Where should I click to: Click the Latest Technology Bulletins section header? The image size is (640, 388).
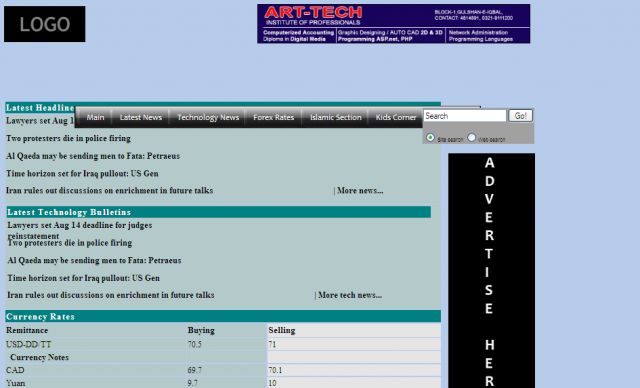(218, 212)
